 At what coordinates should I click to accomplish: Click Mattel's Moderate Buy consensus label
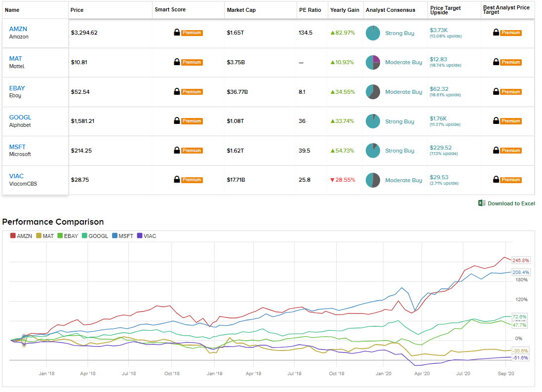[x=404, y=63]
